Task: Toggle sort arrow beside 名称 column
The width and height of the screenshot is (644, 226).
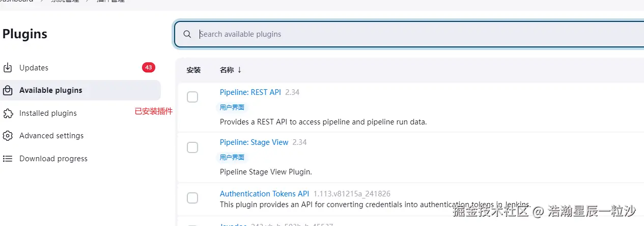Action: coord(239,70)
